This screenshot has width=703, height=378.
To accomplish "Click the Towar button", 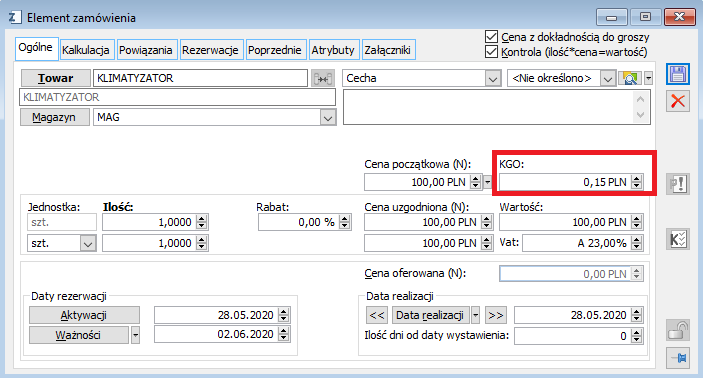I will [x=56, y=78].
